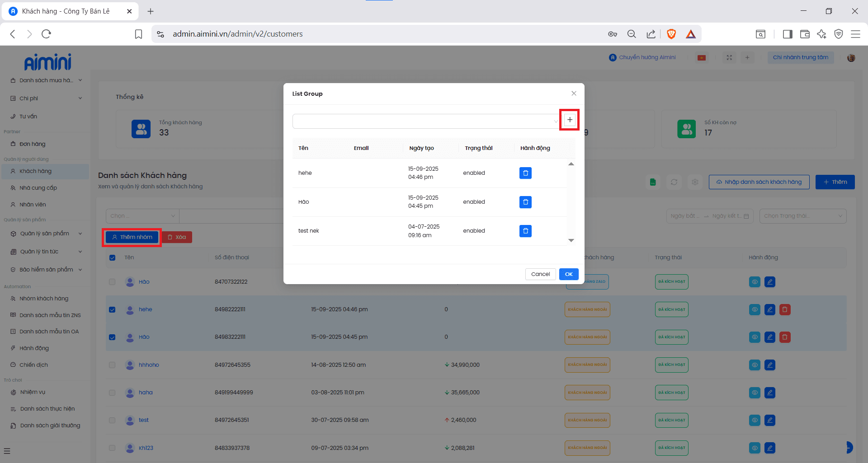This screenshot has width=868, height=463.
Task: Click trash icon for 'test nek' group
Action: (525, 231)
